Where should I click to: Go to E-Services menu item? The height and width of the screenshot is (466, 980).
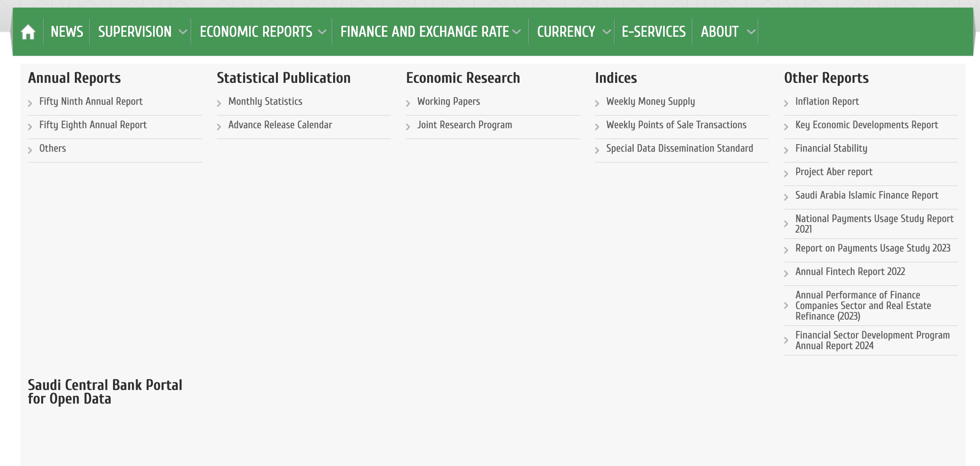point(653,32)
